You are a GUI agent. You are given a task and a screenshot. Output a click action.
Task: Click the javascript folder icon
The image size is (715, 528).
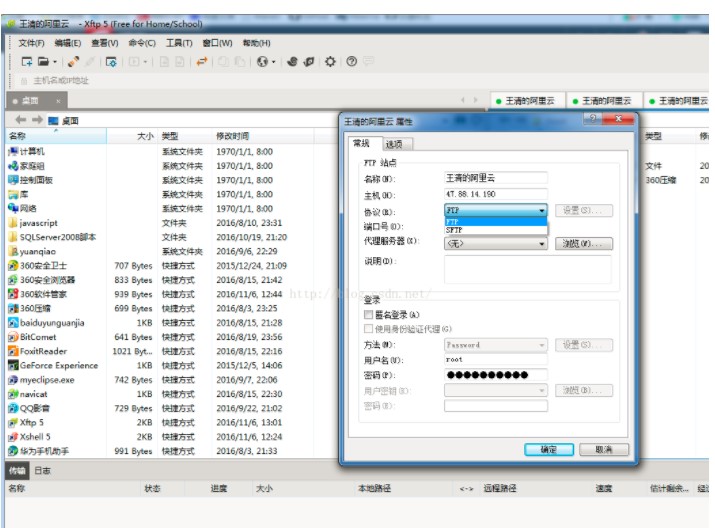(13, 223)
